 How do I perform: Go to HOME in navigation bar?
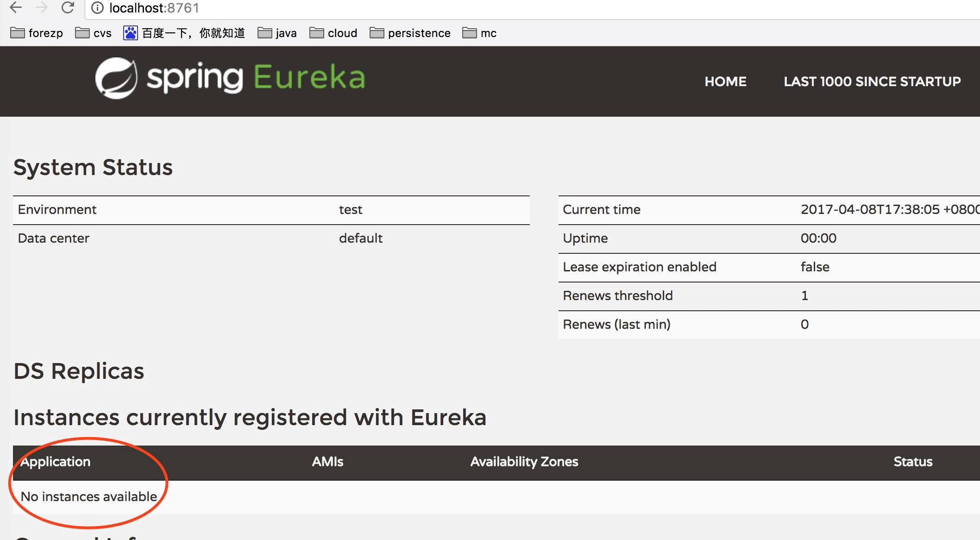coord(725,82)
